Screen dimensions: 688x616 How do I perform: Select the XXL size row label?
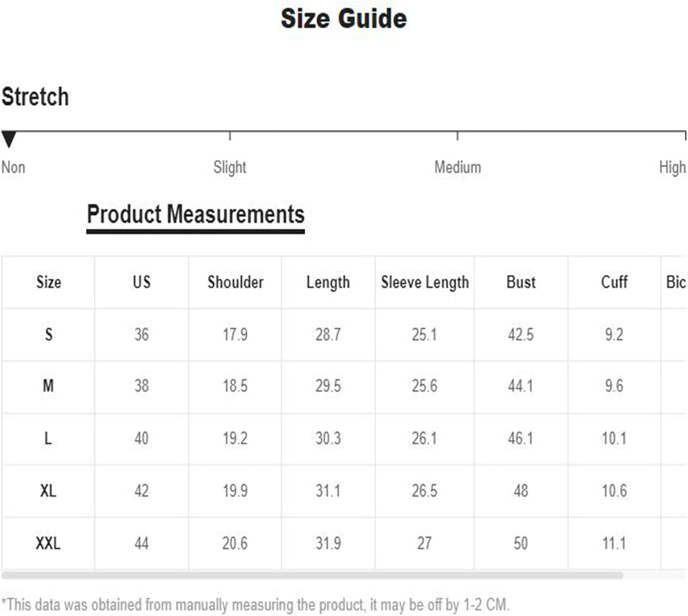pos(48,543)
